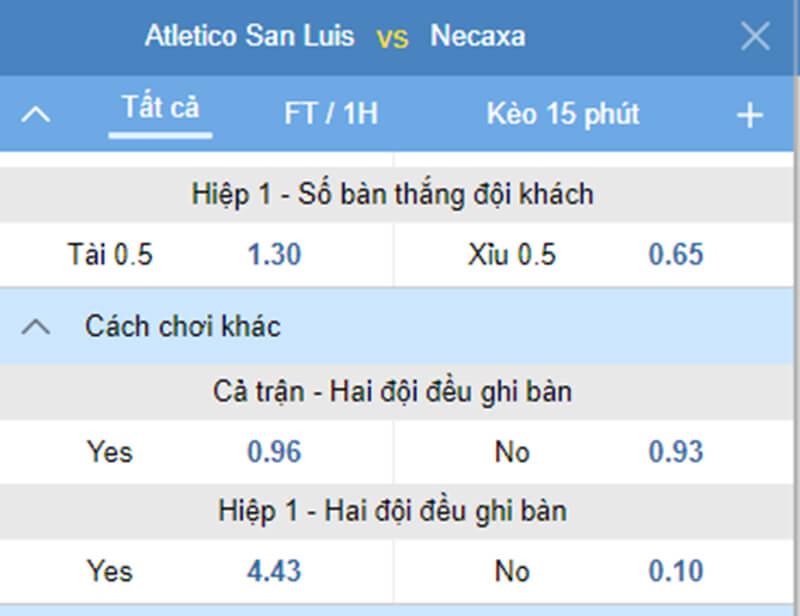
Task: Click the Necaxa team name
Action: click(x=477, y=37)
